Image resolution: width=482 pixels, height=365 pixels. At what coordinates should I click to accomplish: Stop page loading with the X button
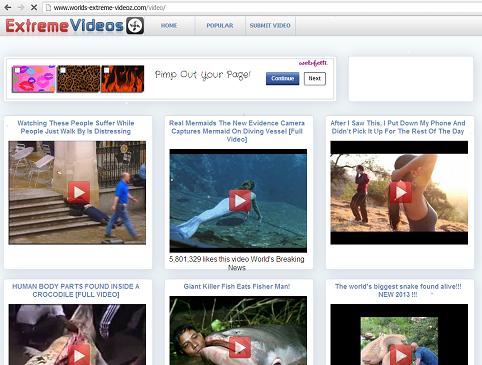(x=34, y=7)
